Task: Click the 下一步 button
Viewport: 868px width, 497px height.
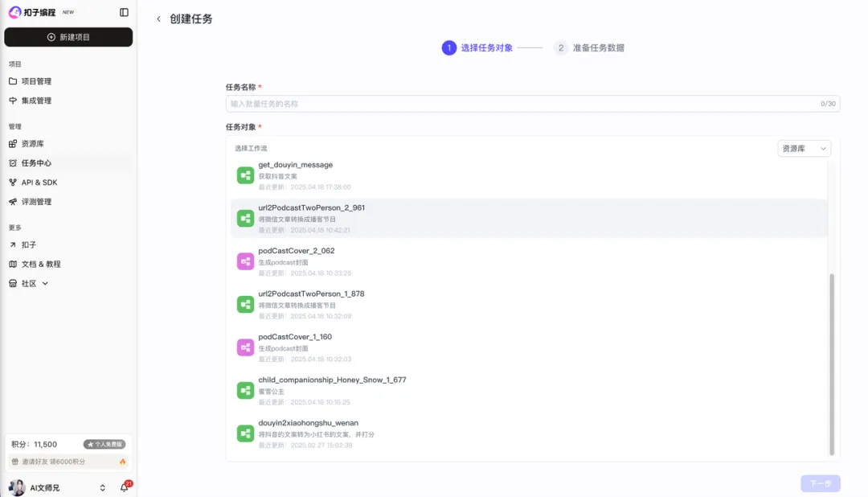Action: [x=821, y=483]
